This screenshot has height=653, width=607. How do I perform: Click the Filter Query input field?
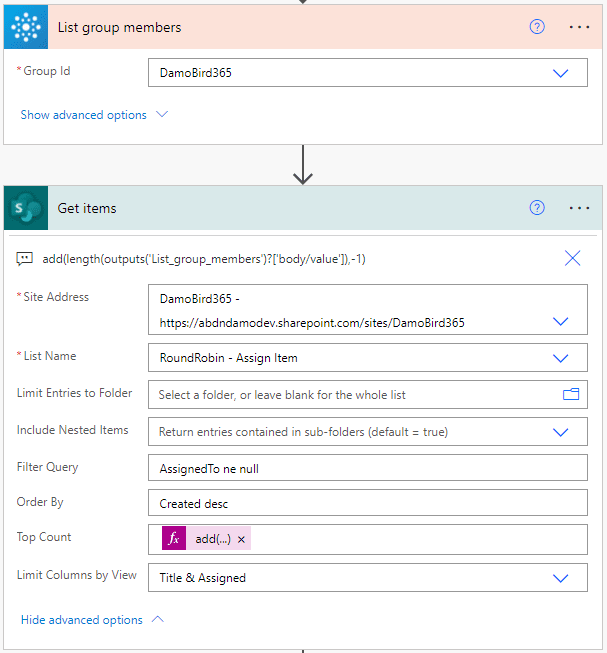(x=367, y=468)
